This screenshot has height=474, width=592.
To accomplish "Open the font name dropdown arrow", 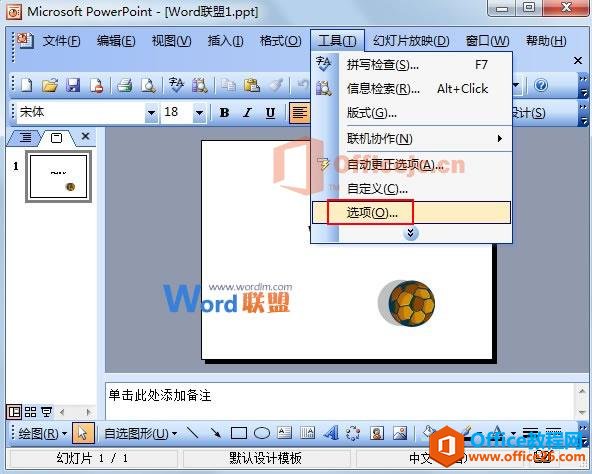I will pyautogui.click(x=151, y=113).
